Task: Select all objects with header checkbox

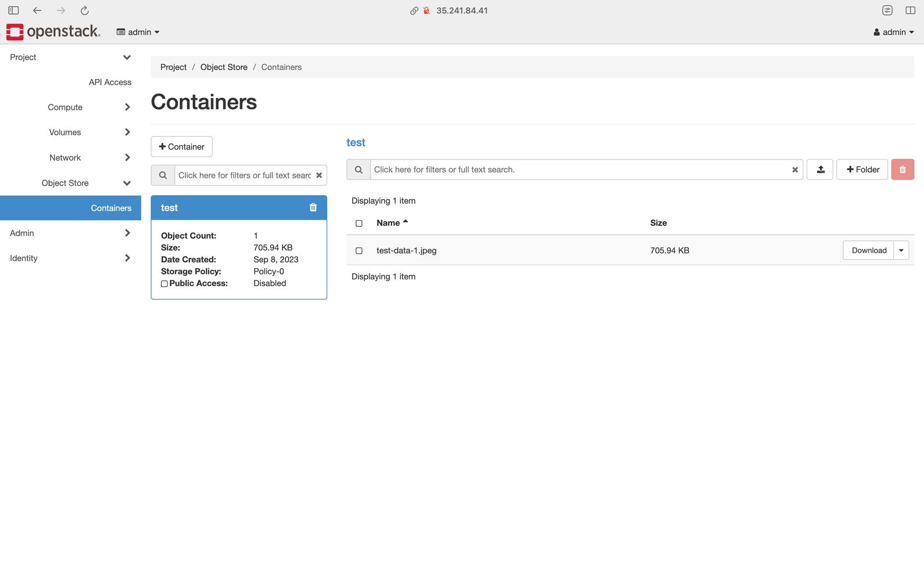Action: click(359, 223)
